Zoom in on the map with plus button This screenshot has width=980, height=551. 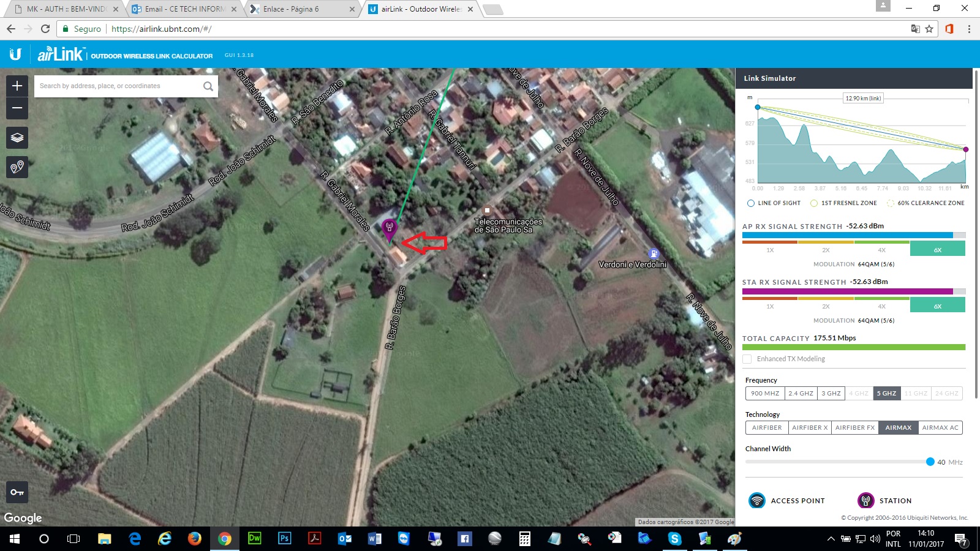click(x=17, y=86)
